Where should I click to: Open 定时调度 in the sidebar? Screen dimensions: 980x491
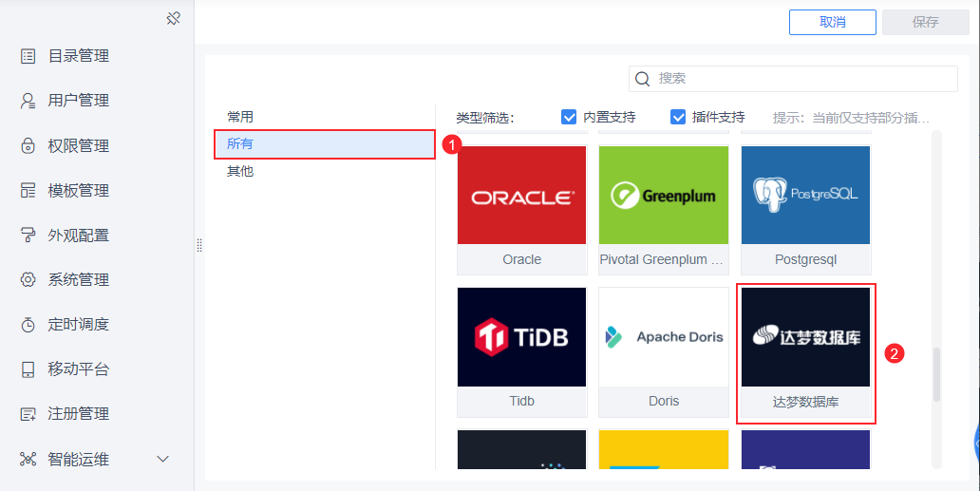[79, 325]
